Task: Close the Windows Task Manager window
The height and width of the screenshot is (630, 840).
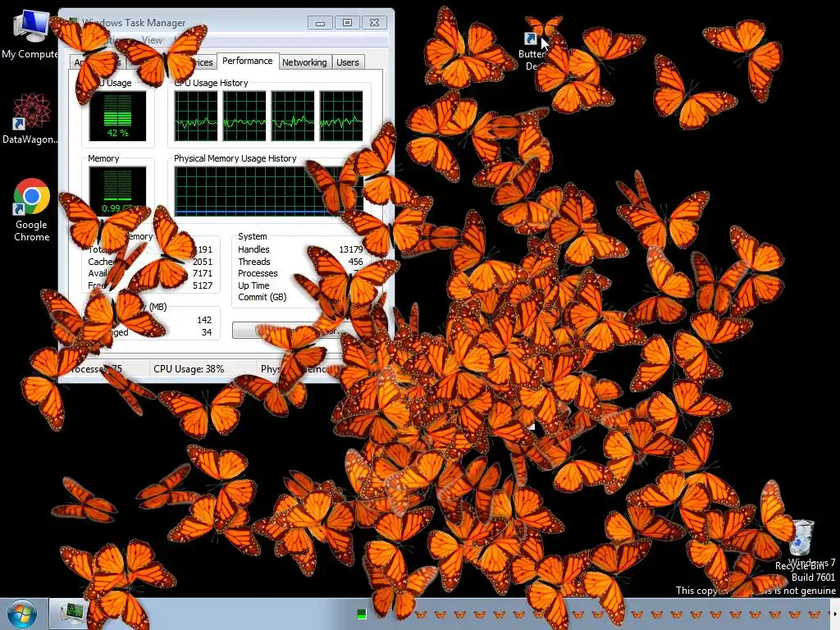Action: pyautogui.click(x=374, y=23)
